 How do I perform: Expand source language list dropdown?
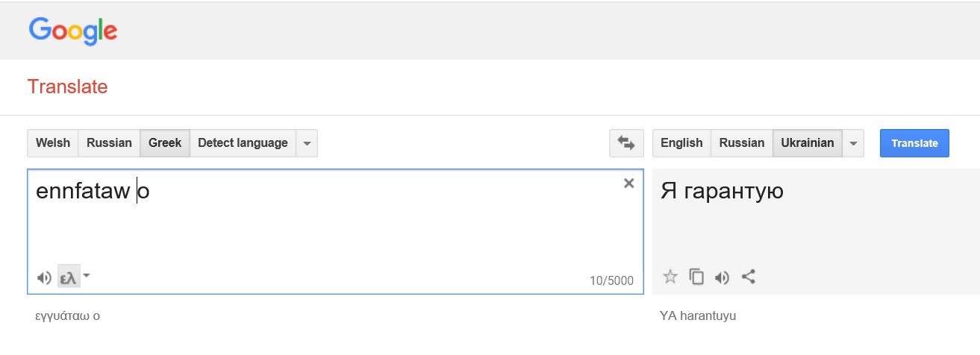tap(306, 143)
